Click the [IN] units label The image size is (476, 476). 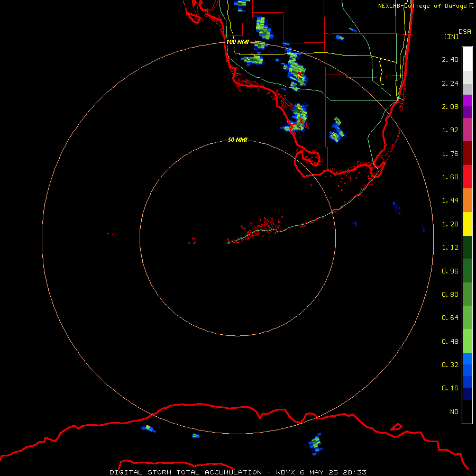(x=451, y=36)
